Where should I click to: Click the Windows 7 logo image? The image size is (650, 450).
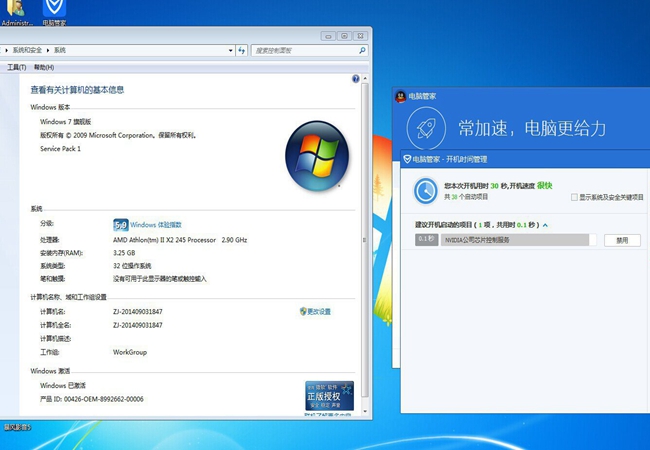tap(317, 156)
